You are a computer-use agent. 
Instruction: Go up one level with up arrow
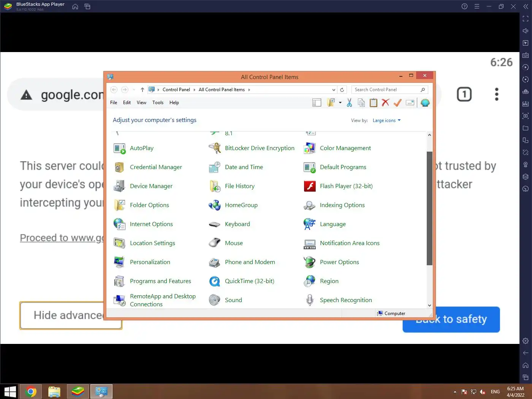142,90
